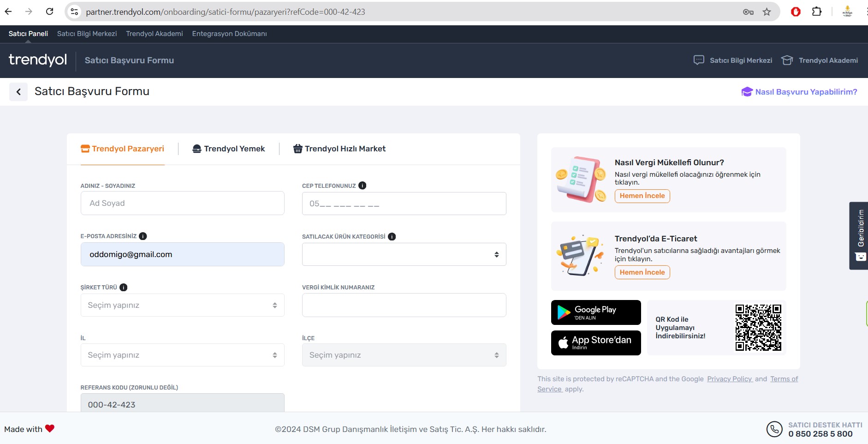Switch to the Trendyol Hızlı Market tab
The image size is (868, 444).
339,149
